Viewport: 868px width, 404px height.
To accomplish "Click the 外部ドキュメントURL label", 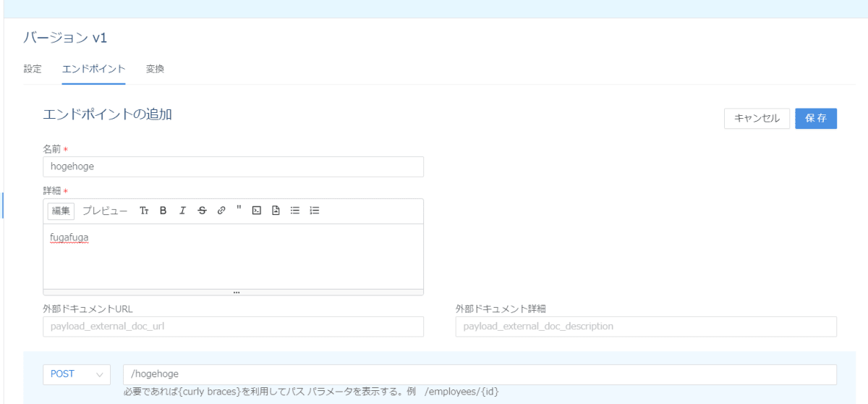I will pos(88,308).
